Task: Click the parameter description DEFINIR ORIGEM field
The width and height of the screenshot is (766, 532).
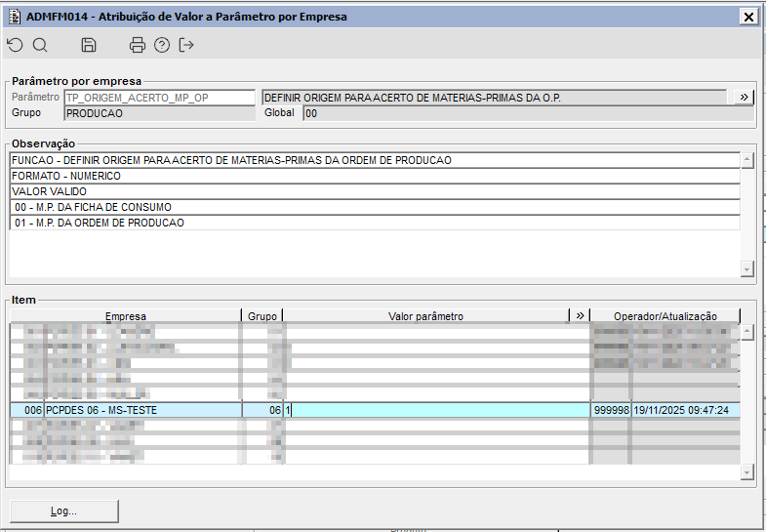Action: 495,98
